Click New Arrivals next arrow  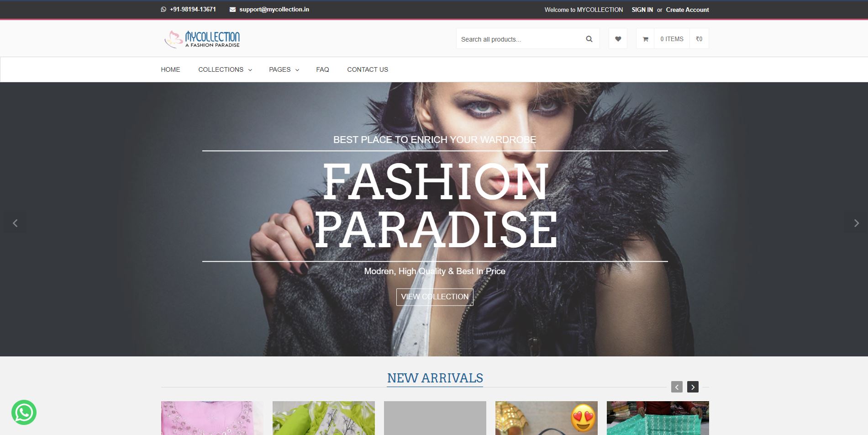pyautogui.click(x=693, y=387)
